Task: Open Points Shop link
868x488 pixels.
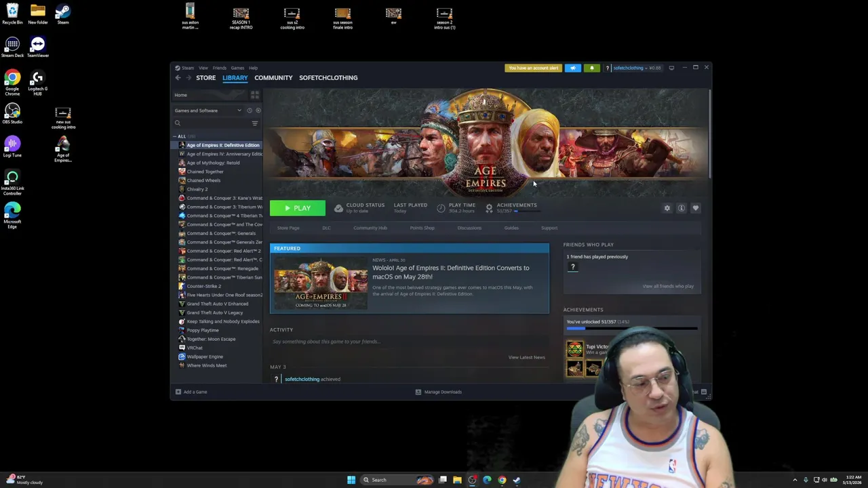Action: [x=422, y=228]
